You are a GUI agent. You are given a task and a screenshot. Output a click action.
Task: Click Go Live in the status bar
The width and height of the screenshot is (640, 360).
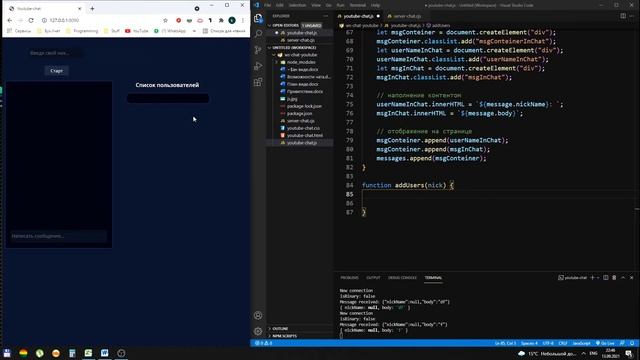[x=605, y=343]
